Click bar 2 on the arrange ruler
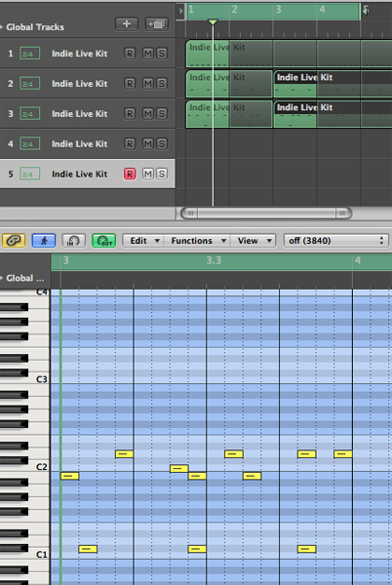Viewport: 392px width, 585px height. (x=234, y=10)
